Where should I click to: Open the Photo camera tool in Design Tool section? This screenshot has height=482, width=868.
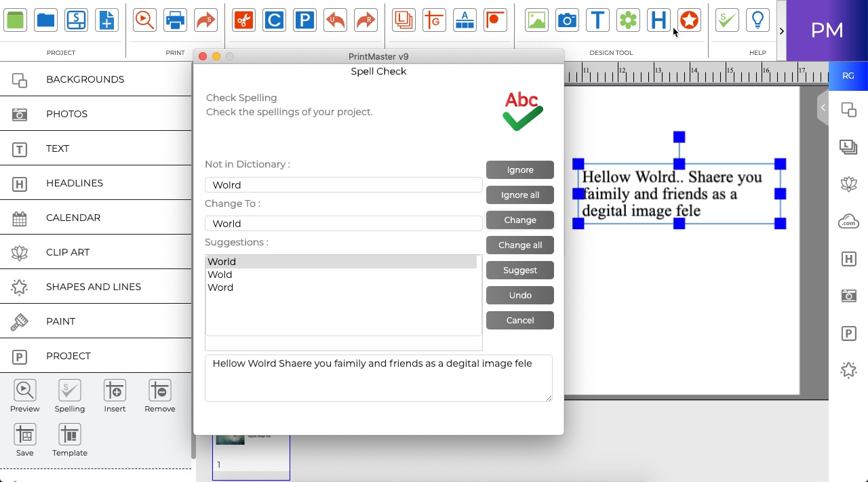[567, 20]
